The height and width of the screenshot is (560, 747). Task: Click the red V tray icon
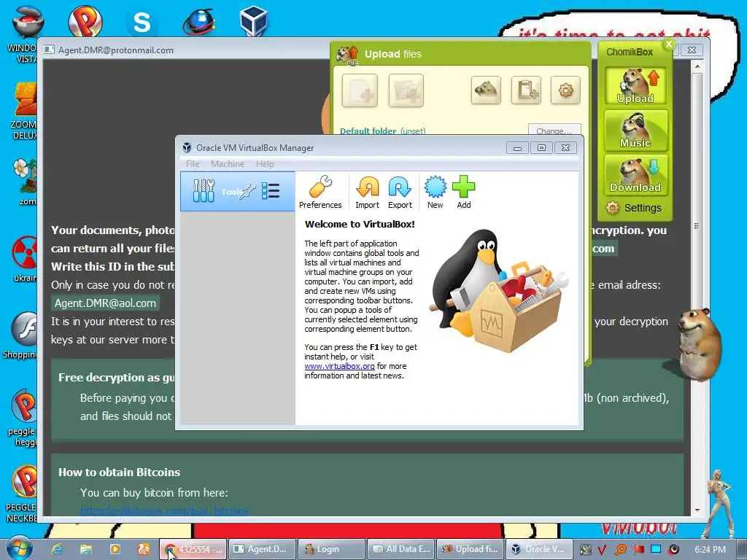click(x=602, y=550)
